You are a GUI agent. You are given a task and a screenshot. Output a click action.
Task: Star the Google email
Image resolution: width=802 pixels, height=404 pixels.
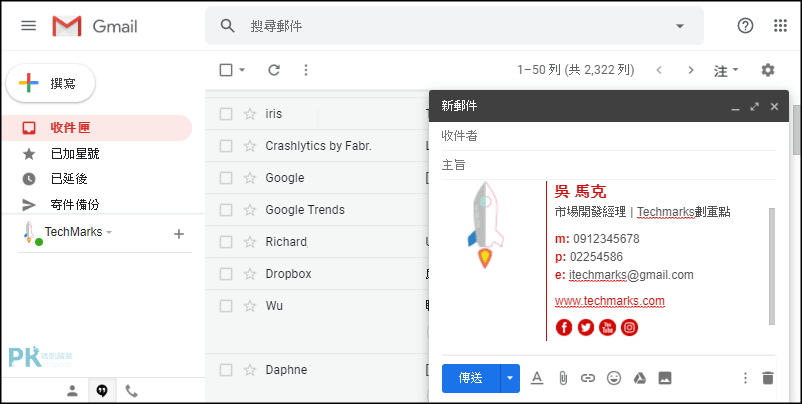click(x=250, y=178)
